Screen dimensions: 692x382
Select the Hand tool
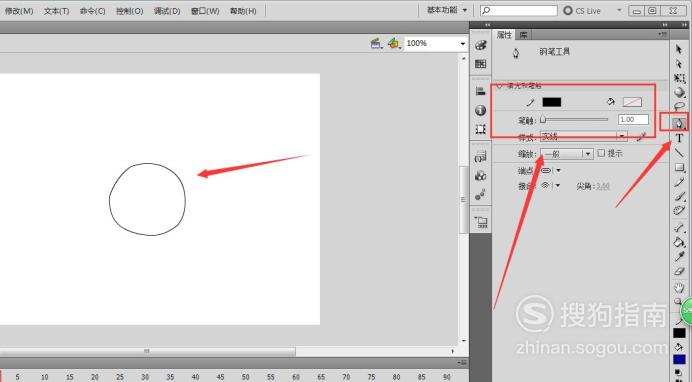tap(679, 288)
